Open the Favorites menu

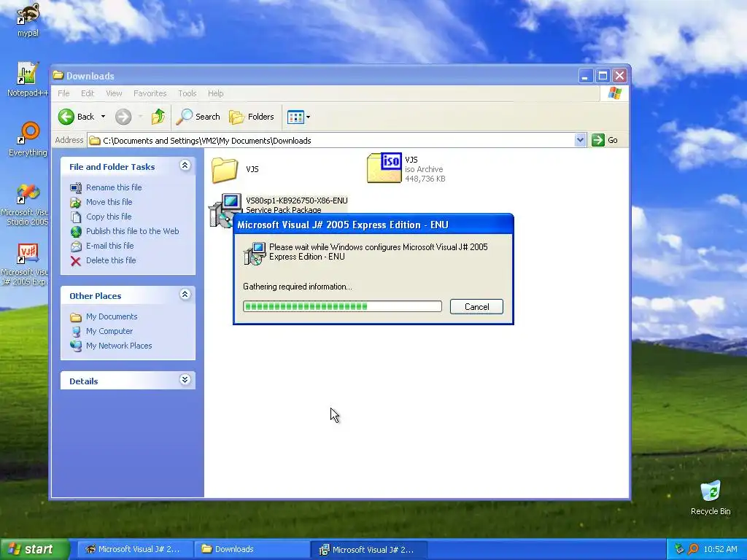(x=150, y=93)
